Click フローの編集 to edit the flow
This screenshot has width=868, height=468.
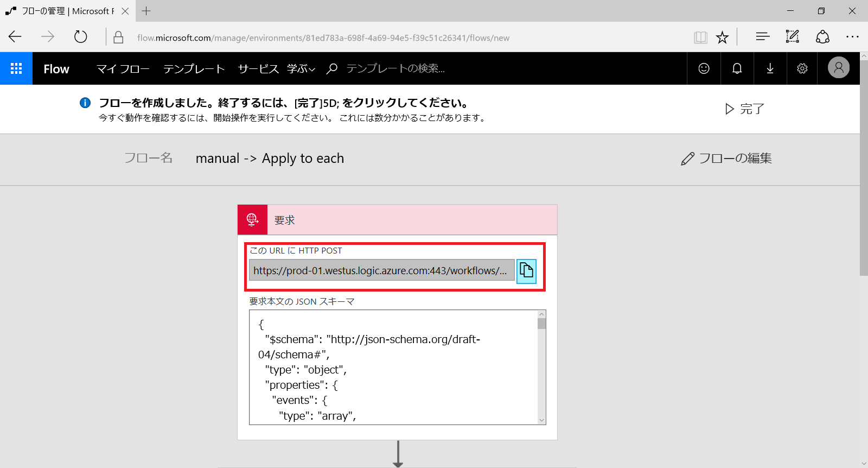[726, 159]
